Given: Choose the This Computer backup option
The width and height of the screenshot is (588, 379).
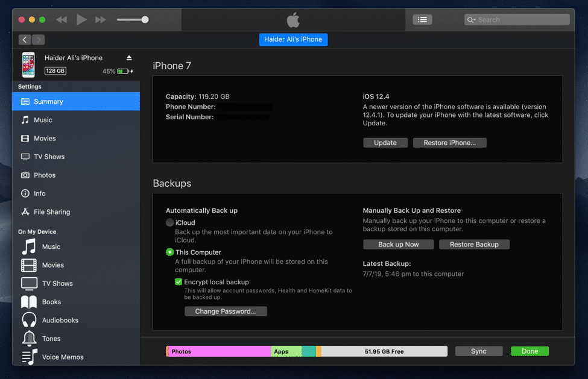Looking at the screenshot, I should 169,252.
